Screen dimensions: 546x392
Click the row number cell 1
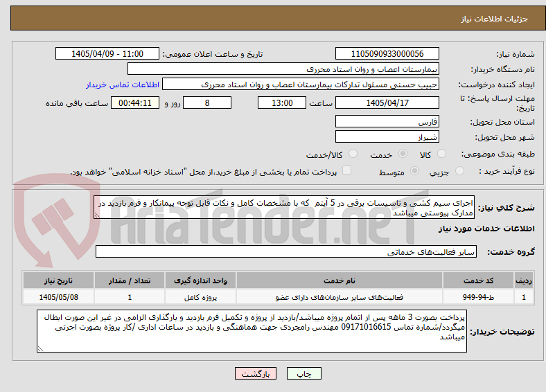(x=524, y=297)
